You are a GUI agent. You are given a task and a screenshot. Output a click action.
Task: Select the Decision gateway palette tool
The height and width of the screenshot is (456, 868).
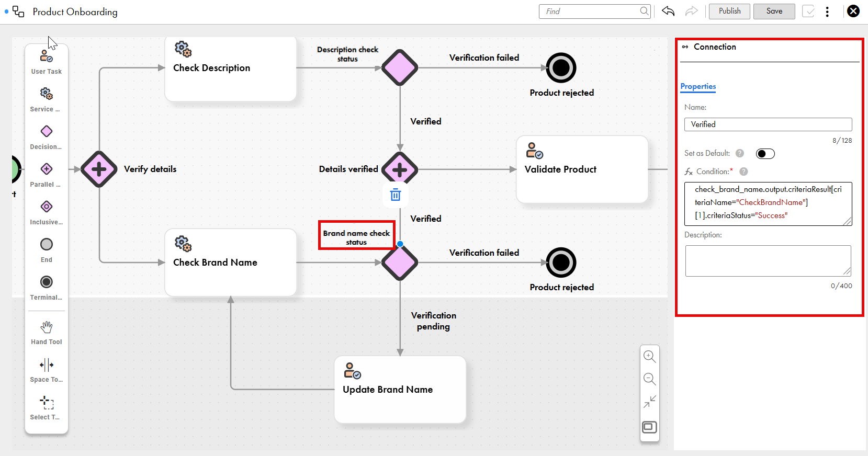(x=47, y=137)
